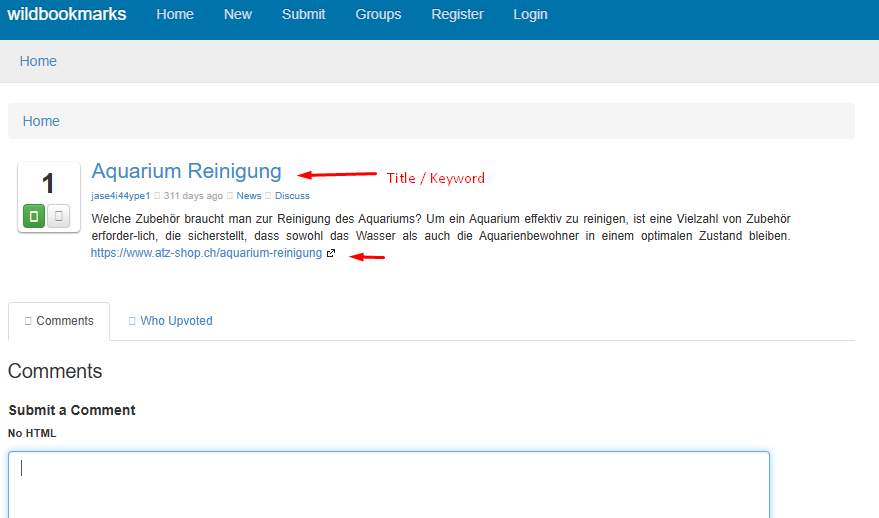Click the wildbookmarks site logo
This screenshot has width=879, height=518.
[x=67, y=14]
